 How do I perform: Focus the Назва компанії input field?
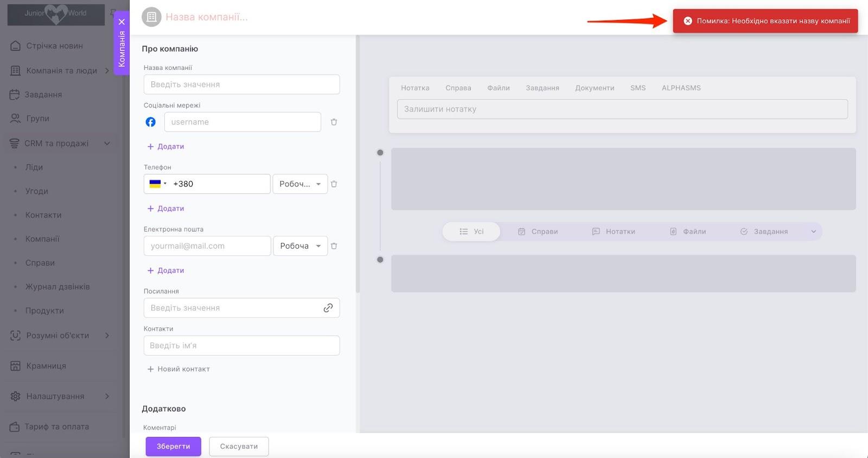pyautogui.click(x=241, y=85)
